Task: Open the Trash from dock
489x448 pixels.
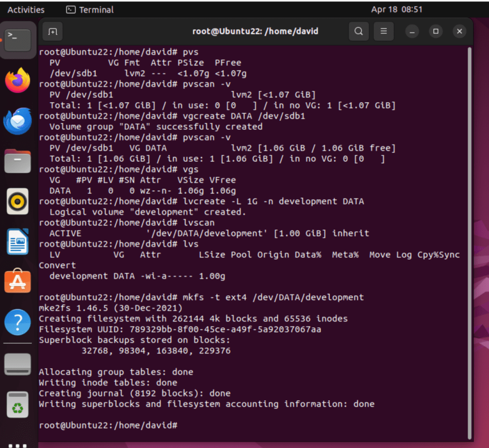Action: pyautogui.click(x=18, y=404)
